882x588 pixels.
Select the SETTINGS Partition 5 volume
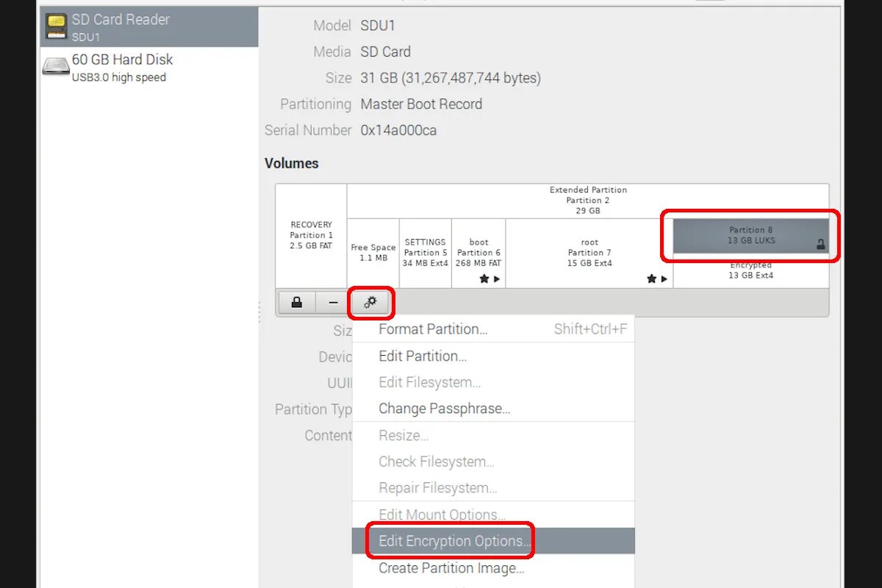click(426, 253)
